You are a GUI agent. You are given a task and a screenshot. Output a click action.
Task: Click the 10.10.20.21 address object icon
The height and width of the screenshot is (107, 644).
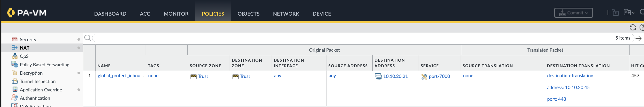[378, 77]
